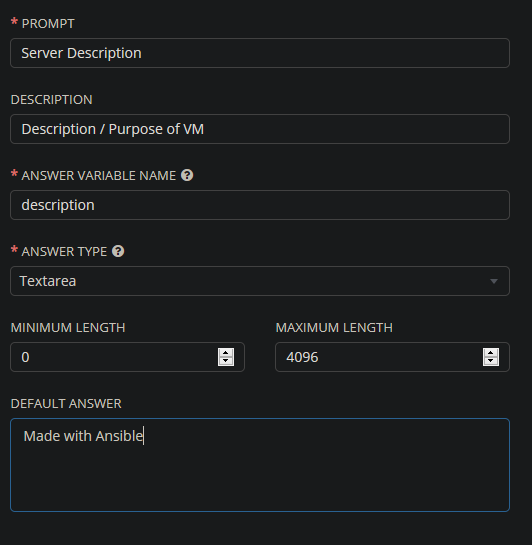The width and height of the screenshot is (532, 545).
Task: Open the Answer Type dropdown showing Textarea
Action: click(260, 281)
